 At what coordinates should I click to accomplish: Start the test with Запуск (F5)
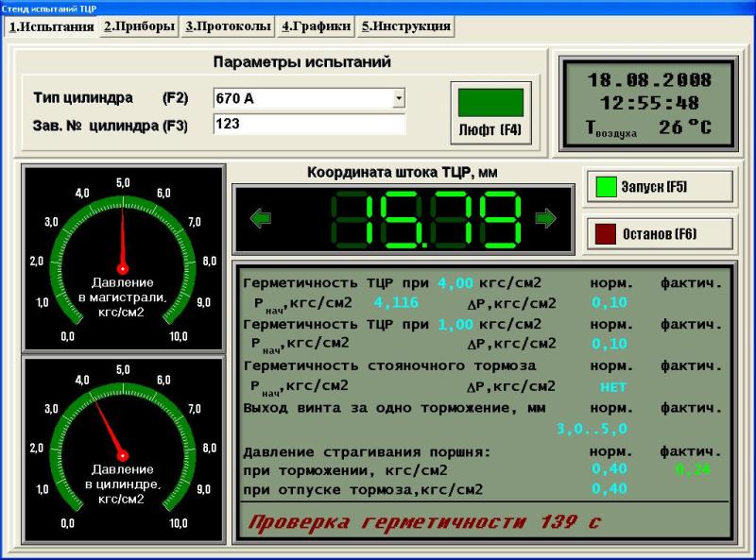660,187
